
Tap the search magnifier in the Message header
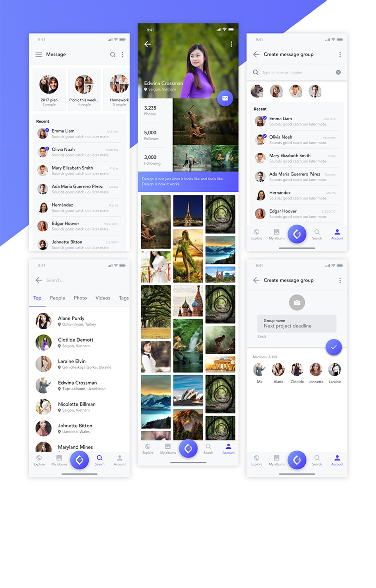point(113,55)
